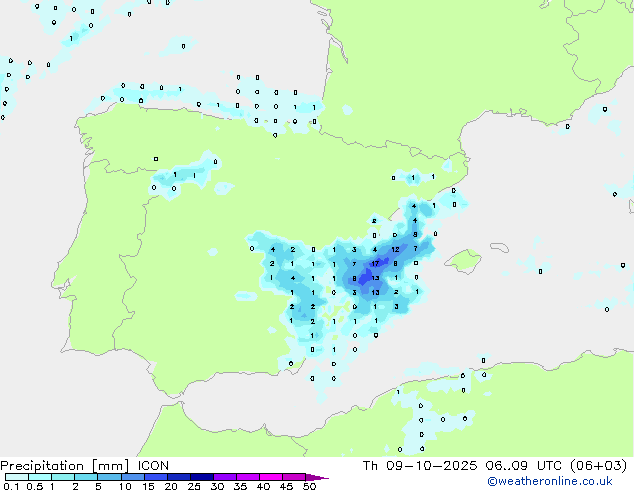Click the '[mm]' unit label

point(110,466)
